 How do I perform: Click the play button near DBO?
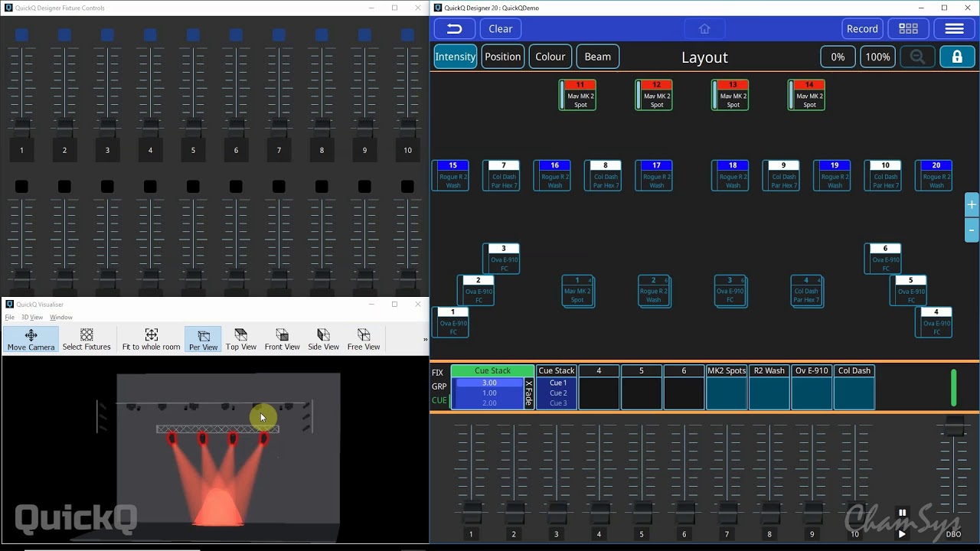[x=902, y=534]
